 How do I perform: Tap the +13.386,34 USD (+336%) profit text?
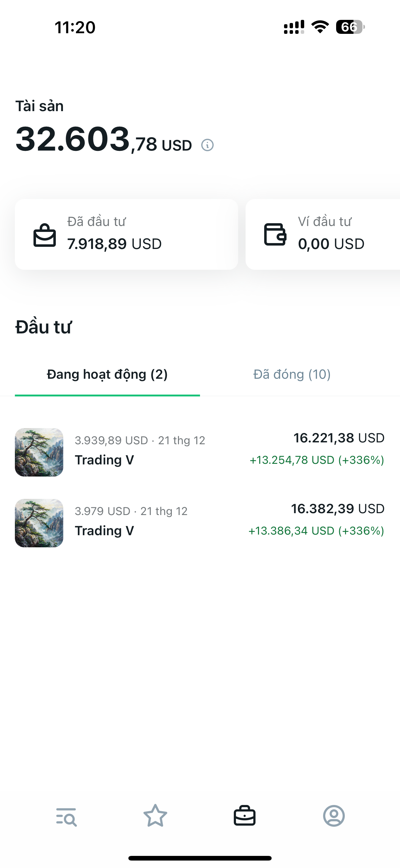point(316,531)
